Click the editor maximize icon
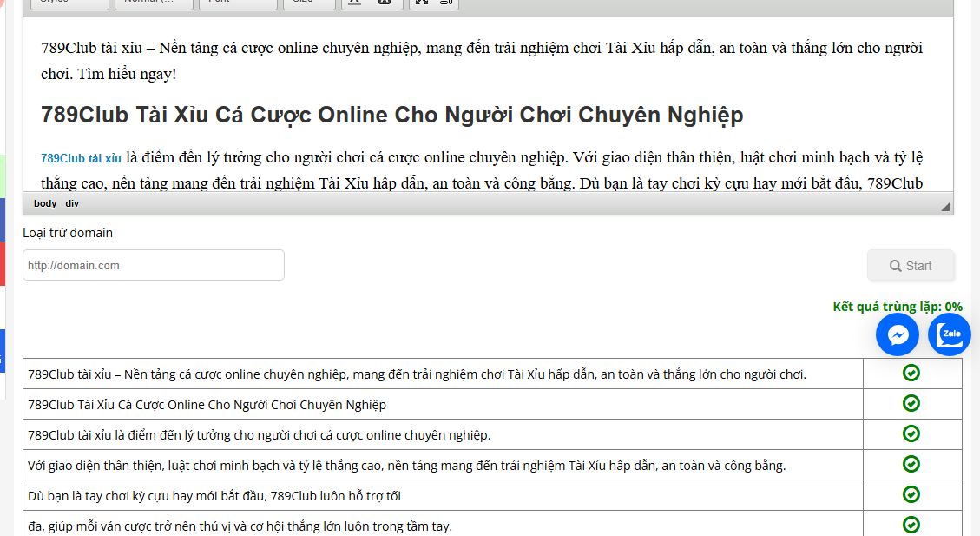Screen dimensions: 980x536 [421, 3]
